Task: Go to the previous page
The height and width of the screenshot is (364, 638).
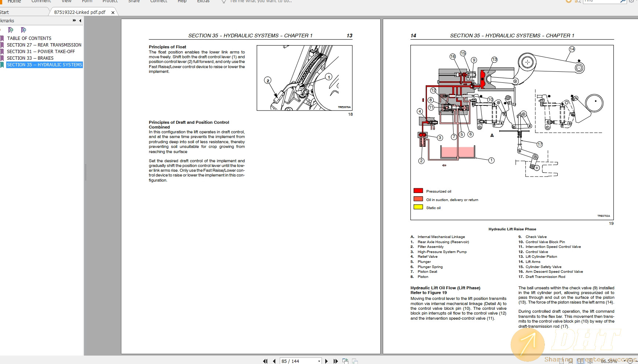Action: click(x=274, y=361)
